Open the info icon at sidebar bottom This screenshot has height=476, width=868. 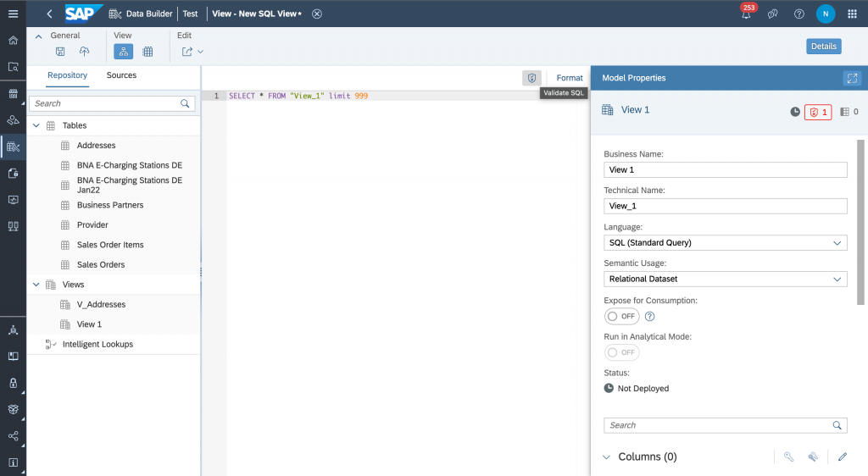point(14,462)
